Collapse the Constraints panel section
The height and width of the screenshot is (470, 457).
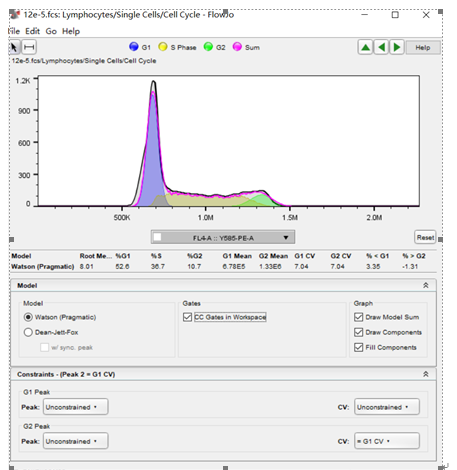point(426,374)
